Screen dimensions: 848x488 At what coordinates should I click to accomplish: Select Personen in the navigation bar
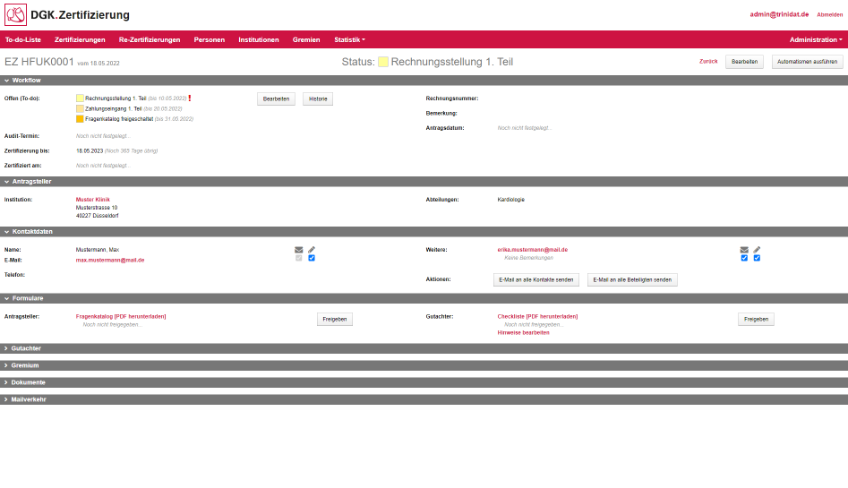pyautogui.click(x=209, y=39)
